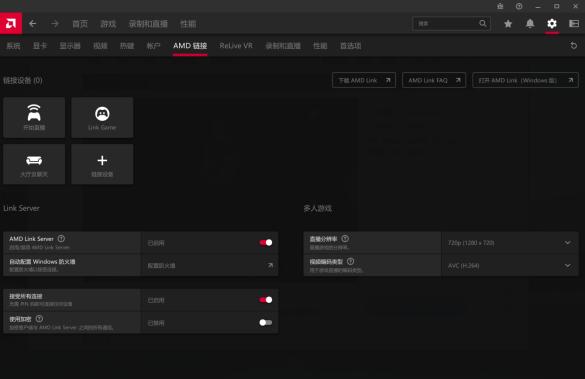
Task: Toggle the AMD Link Server switch
Action: pyautogui.click(x=266, y=242)
